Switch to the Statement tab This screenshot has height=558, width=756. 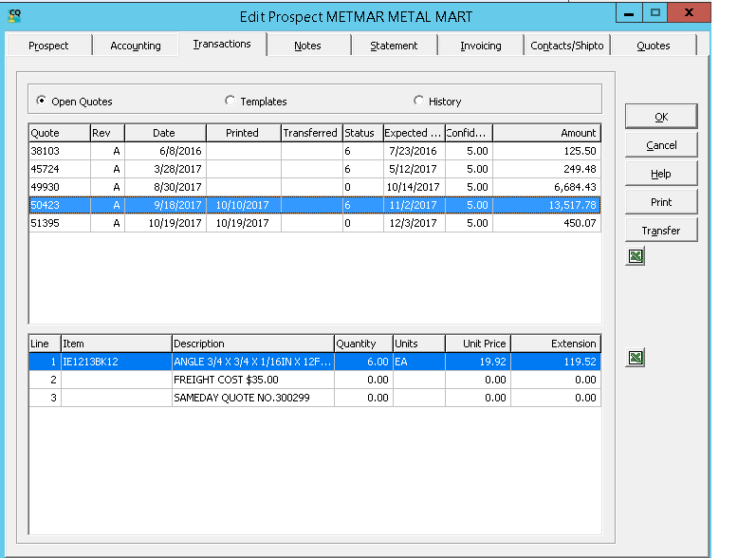pos(394,46)
